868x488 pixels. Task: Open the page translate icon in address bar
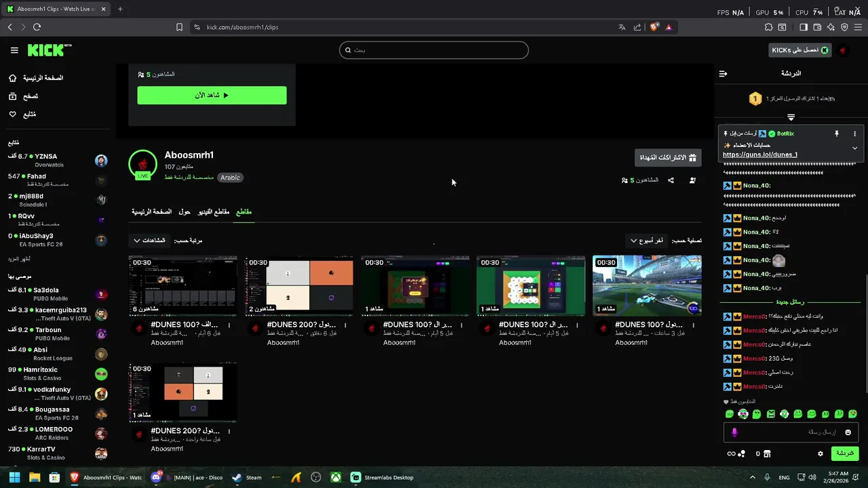click(622, 27)
